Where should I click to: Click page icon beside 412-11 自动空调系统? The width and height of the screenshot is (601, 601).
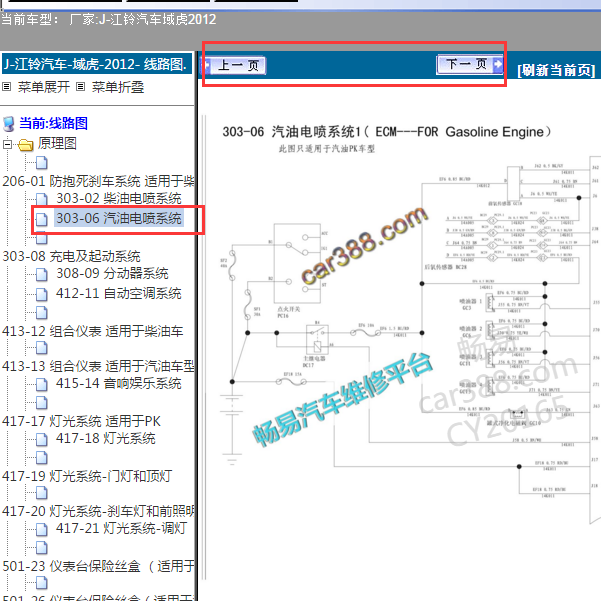pyautogui.click(x=41, y=294)
